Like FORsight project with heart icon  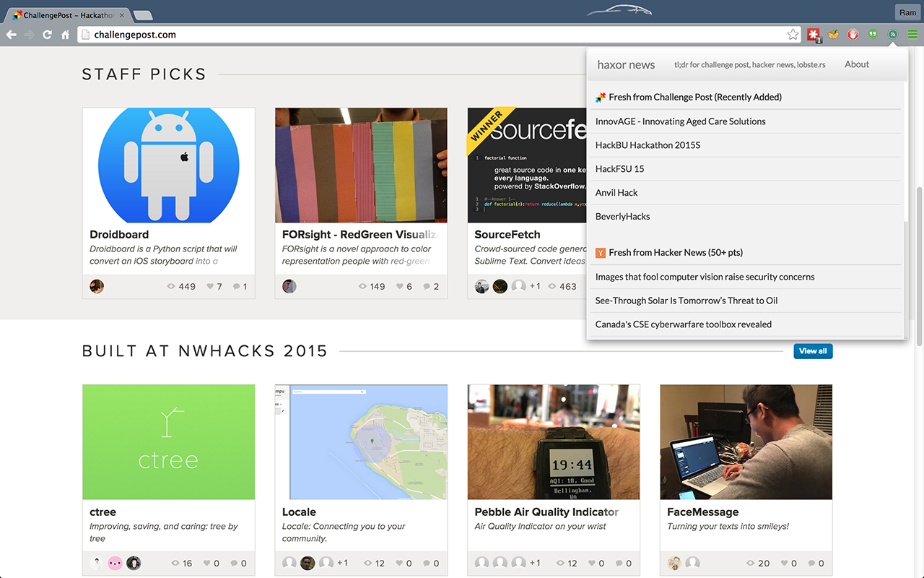pyautogui.click(x=399, y=287)
